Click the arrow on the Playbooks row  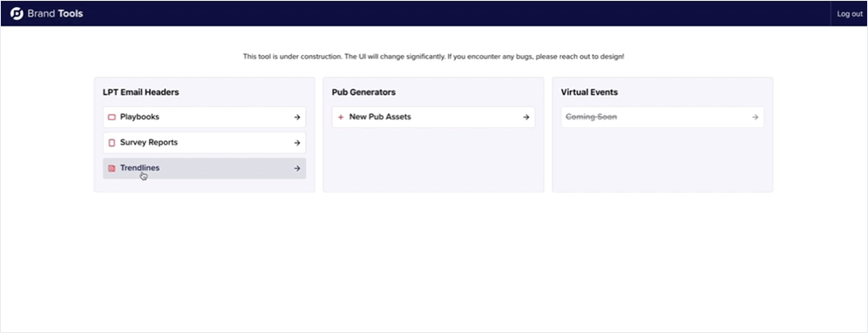[297, 118]
